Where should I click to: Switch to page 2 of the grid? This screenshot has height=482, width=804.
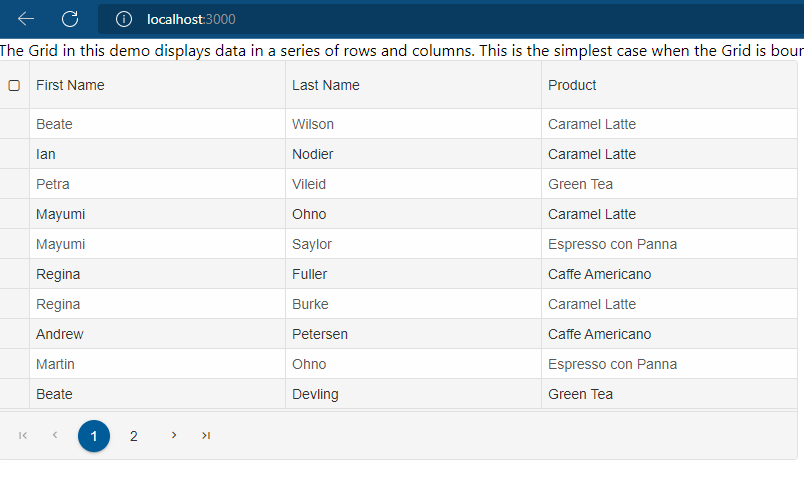(x=133, y=436)
